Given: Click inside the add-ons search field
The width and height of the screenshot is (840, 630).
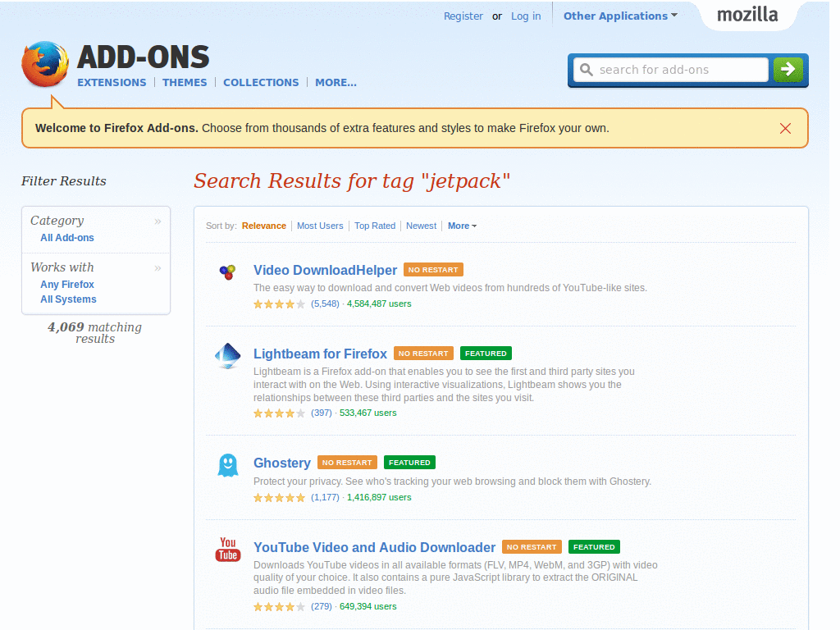Looking at the screenshot, I should click(x=673, y=70).
